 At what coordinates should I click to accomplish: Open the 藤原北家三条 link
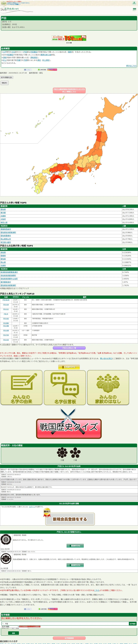click(x=46, y=55)
